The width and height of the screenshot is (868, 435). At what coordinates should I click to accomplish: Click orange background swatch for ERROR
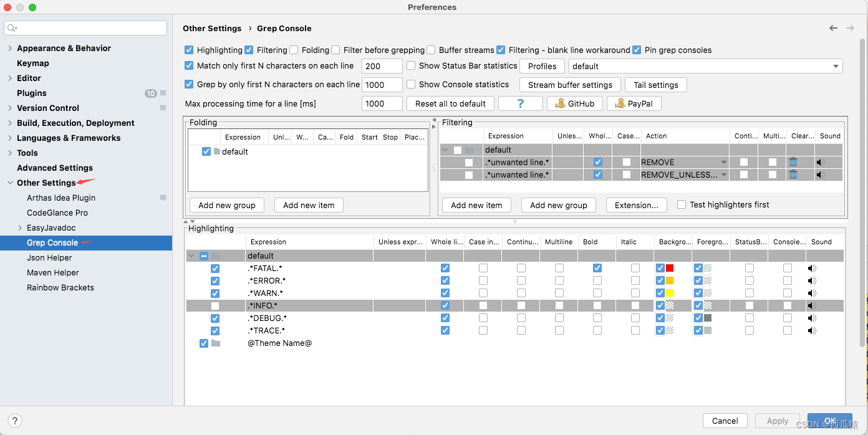(x=670, y=280)
